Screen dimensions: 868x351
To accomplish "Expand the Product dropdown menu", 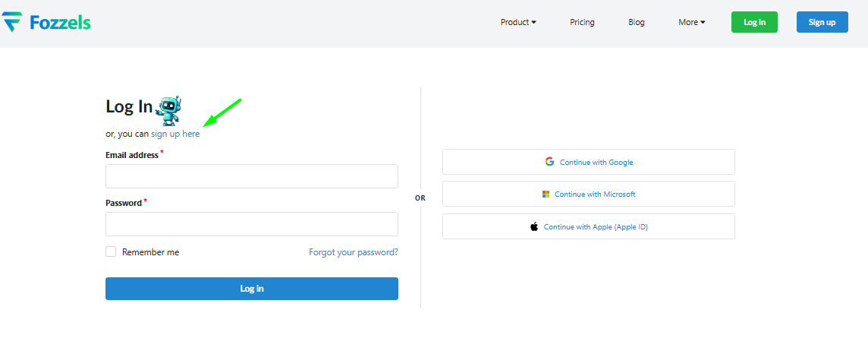I will 518,22.
